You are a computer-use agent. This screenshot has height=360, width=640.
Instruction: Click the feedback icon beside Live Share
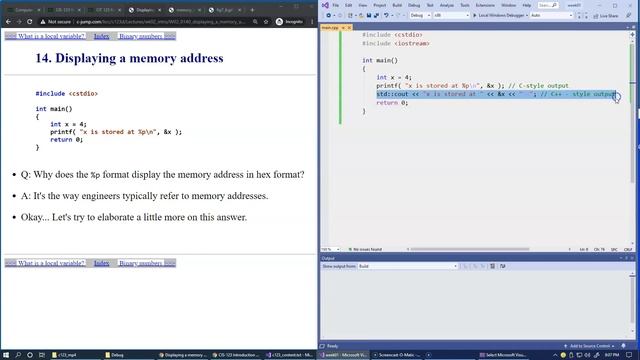628,16
